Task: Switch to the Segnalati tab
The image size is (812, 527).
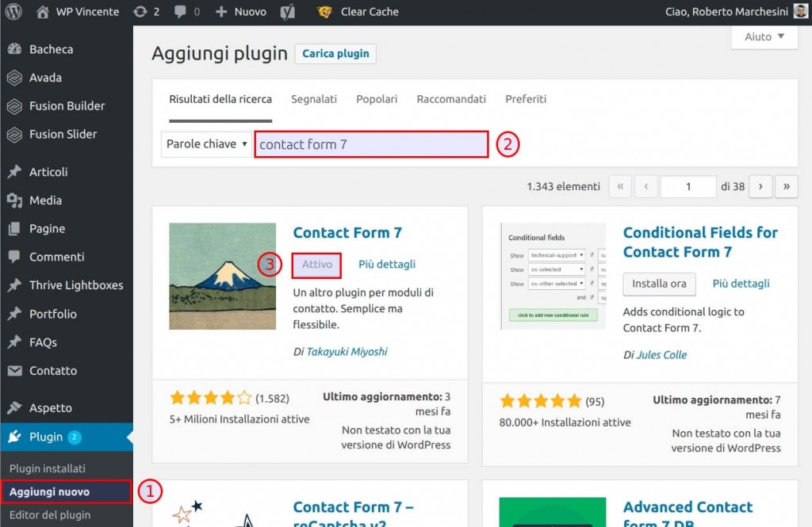Action: click(x=314, y=99)
